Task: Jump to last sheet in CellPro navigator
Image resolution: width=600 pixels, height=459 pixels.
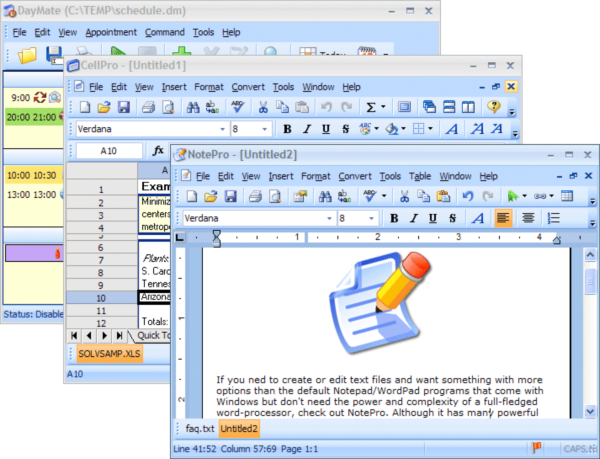Action: coord(119,335)
